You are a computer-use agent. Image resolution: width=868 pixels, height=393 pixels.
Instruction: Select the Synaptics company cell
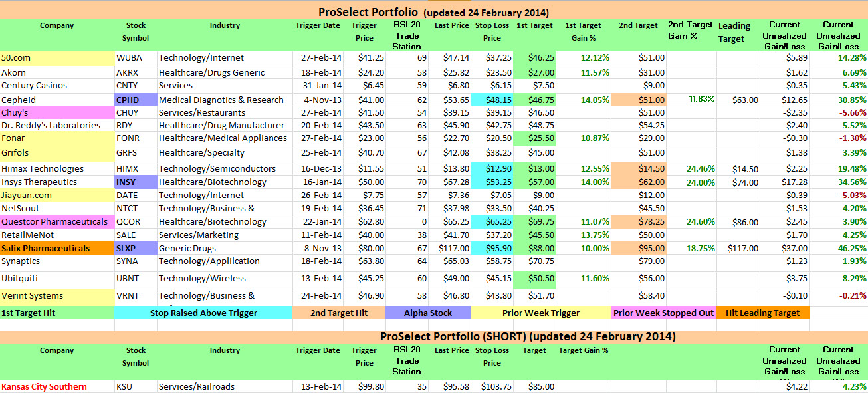(57, 261)
